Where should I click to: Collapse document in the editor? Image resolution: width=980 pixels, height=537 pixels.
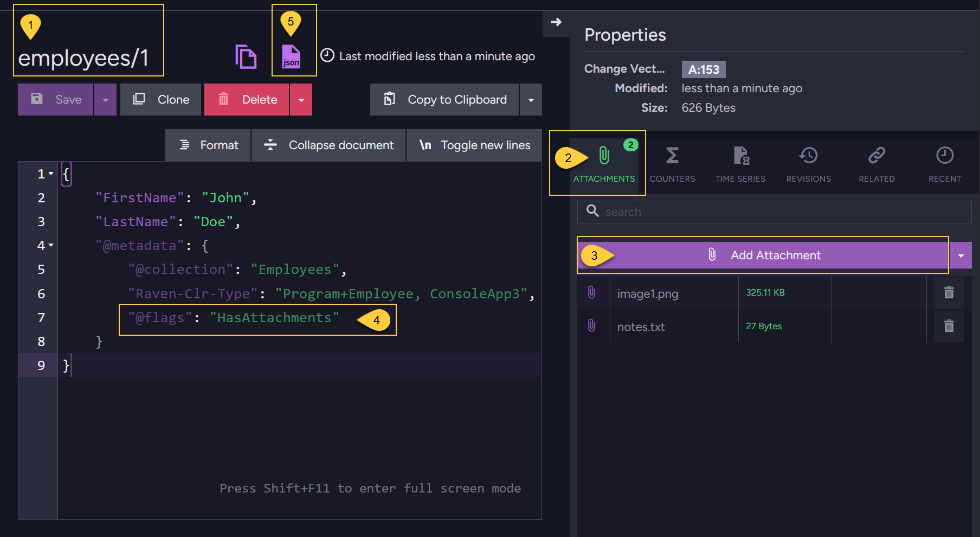(x=328, y=145)
